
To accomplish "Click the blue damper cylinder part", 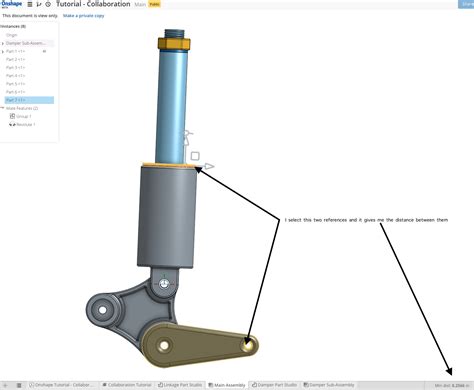I will coord(171,107).
